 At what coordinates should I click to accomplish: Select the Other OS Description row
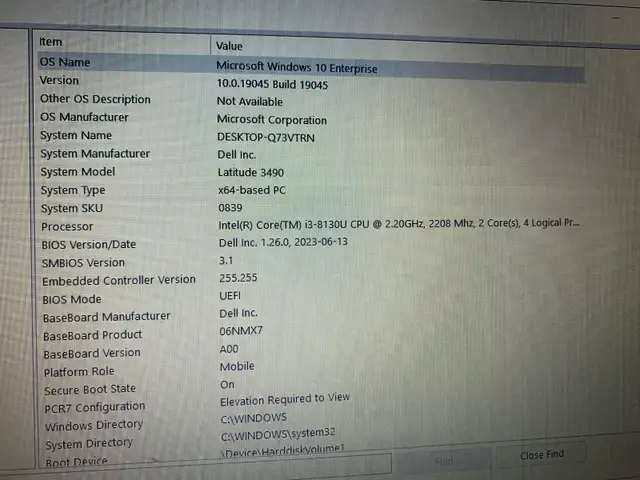click(95, 99)
